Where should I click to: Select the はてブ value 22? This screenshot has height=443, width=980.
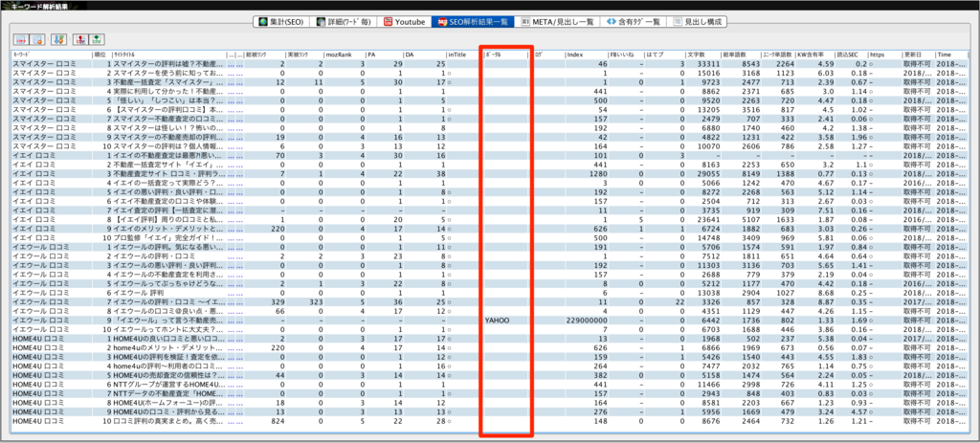tap(680, 301)
